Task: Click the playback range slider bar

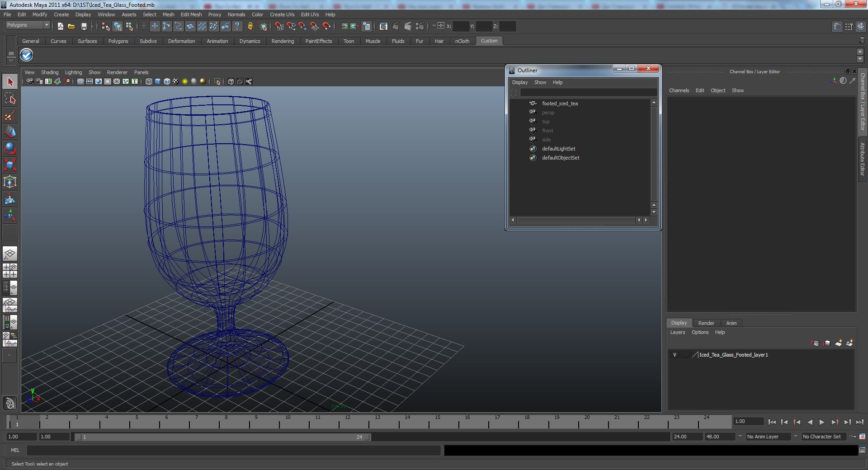Action: coord(222,437)
